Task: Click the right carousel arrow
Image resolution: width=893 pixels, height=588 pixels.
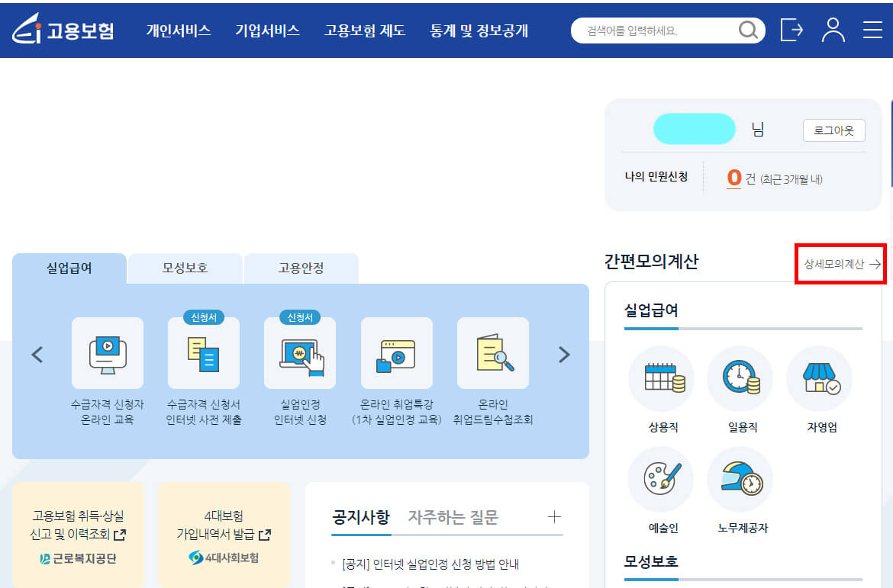Action: pos(564,354)
